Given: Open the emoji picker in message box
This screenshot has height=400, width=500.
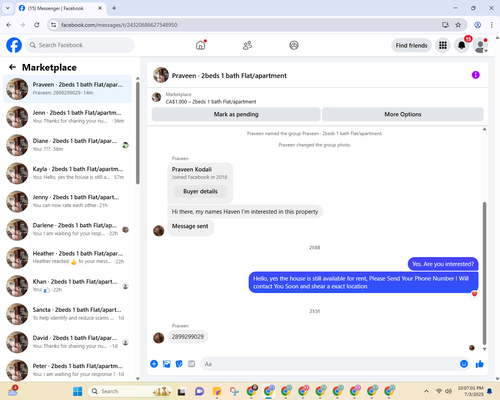Looking at the screenshot, I should coord(464,364).
